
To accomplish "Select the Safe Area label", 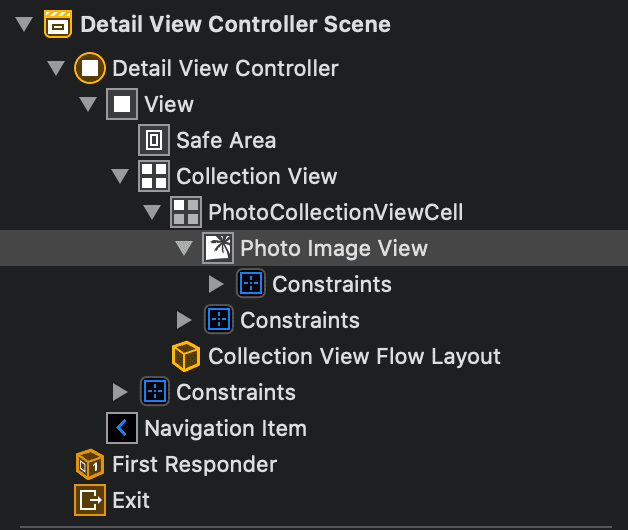I will pyautogui.click(x=226, y=140).
